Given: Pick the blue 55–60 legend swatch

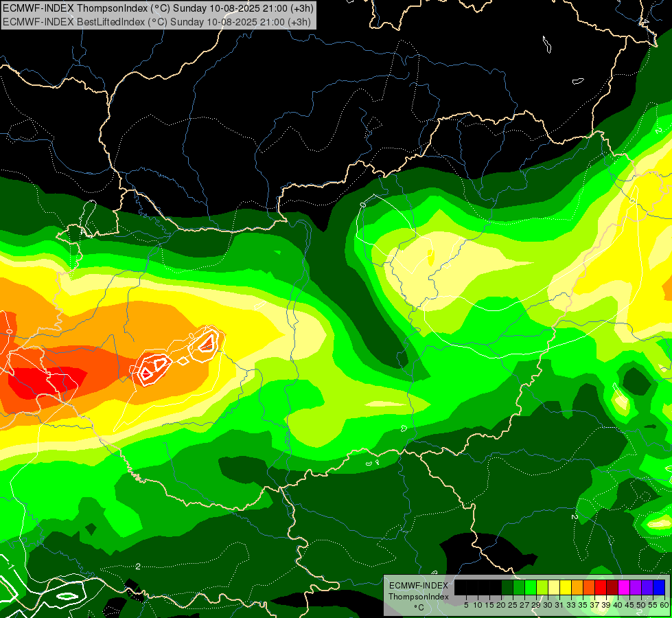Looking at the screenshot, I should coord(659,587).
